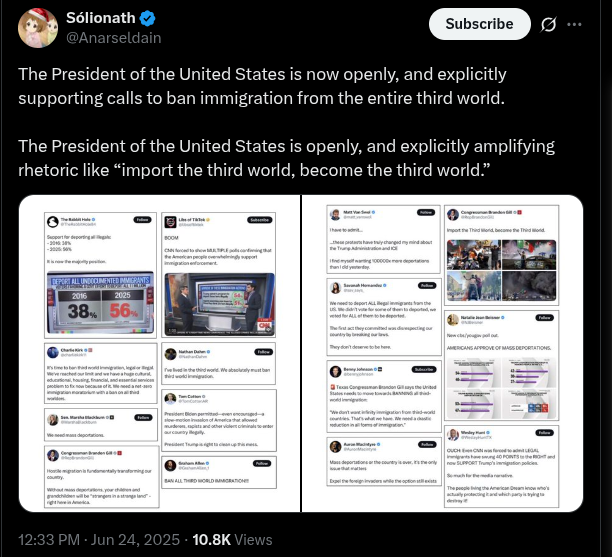Image resolution: width=612 pixels, height=557 pixels.
Task: Click the purple poll bar charts image
Action: click(501, 388)
